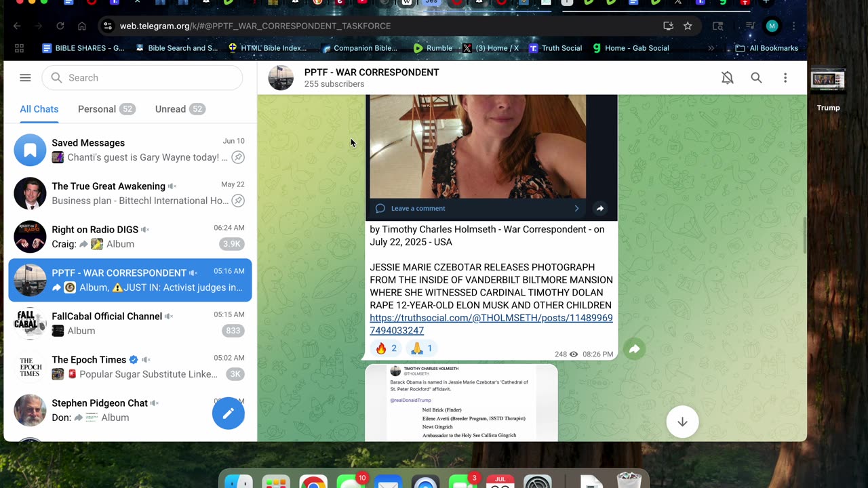Open Companion Bible bookmark
Viewport: 868px width, 488px height.
(359, 48)
